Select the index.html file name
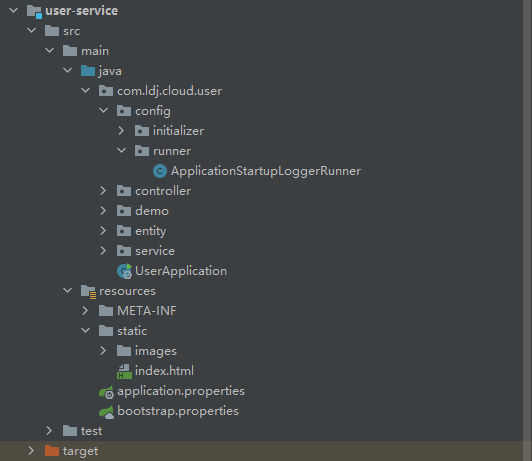The width and height of the screenshot is (532, 461). click(x=165, y=371)
